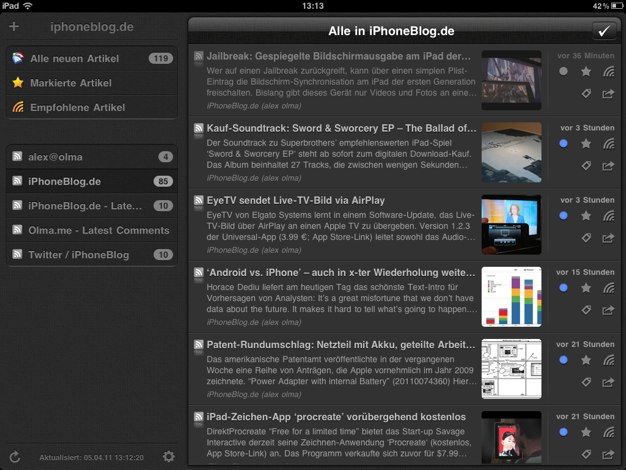
Task: Share the Patent-Rundumschlag article
Action: pos(608,382)
